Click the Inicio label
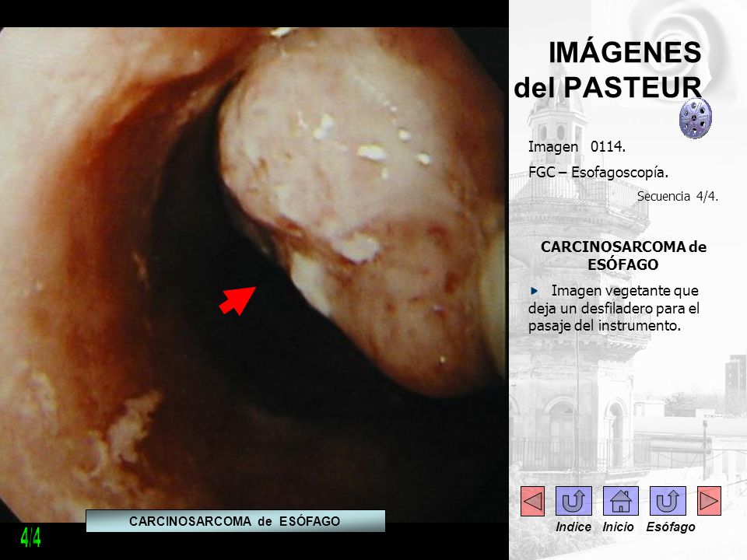 coord(618,527)
